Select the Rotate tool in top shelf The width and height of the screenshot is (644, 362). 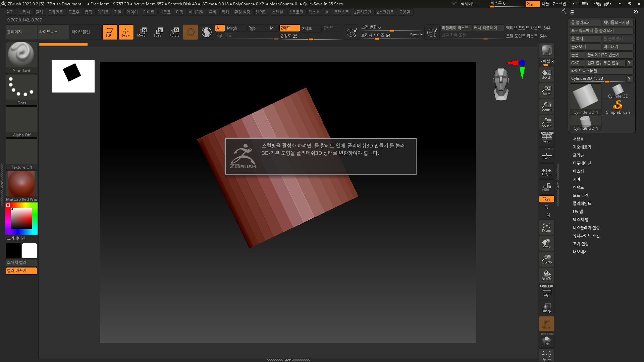tap(174, 32)
